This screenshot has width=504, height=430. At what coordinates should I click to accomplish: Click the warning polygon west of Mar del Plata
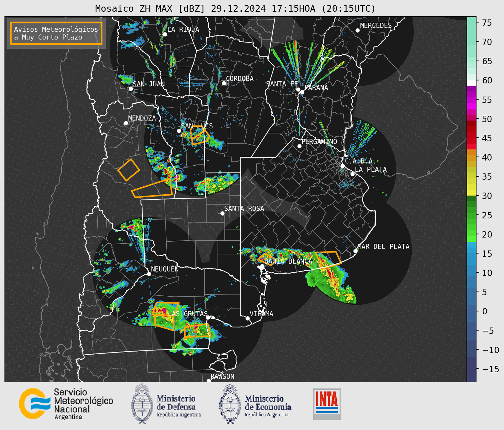tap(329, 260)
